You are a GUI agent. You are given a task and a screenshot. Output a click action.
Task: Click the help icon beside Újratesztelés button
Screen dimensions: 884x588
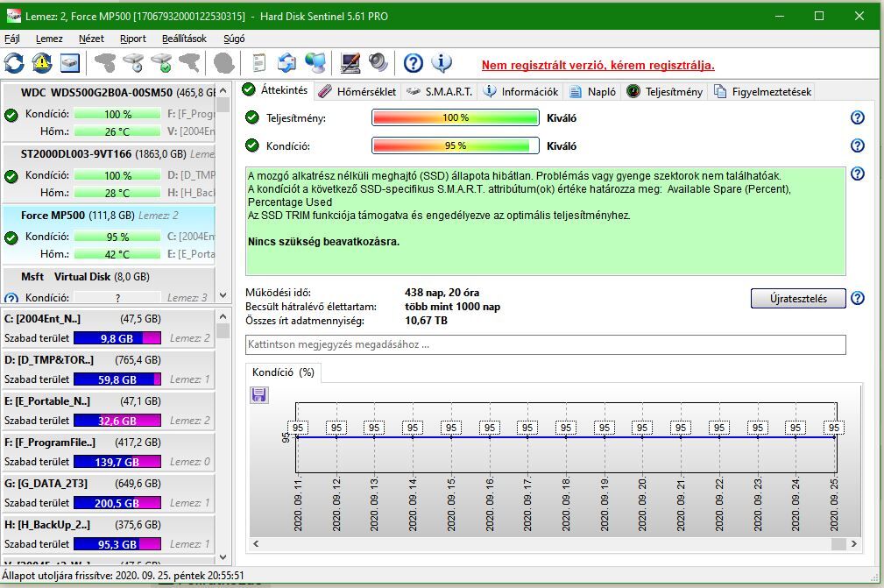tap(858, 298)
